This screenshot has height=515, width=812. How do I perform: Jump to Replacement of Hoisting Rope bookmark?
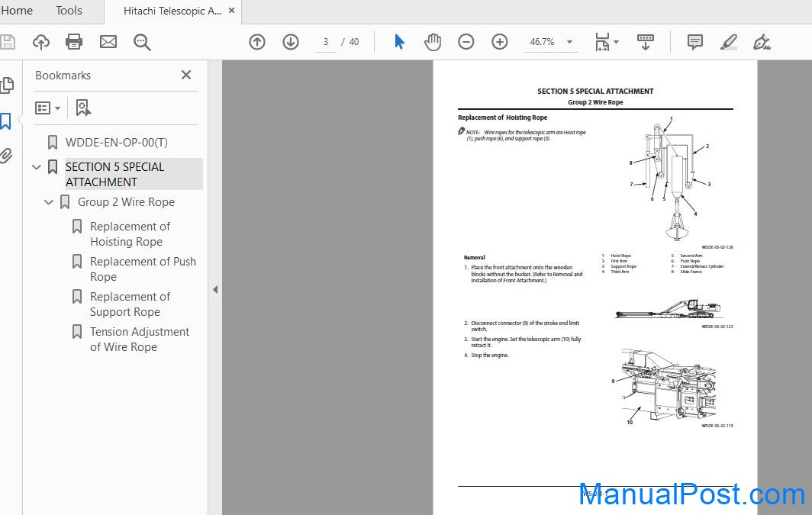pos(130,234)
